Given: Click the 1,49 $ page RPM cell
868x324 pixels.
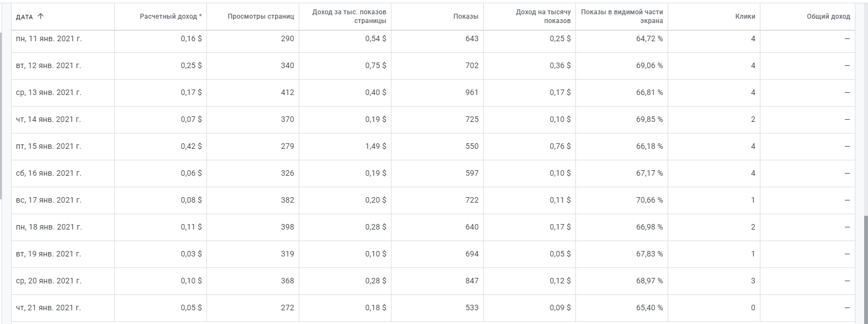Looking at the screenshot, I should pyautogui.click(x=376, y=147).
